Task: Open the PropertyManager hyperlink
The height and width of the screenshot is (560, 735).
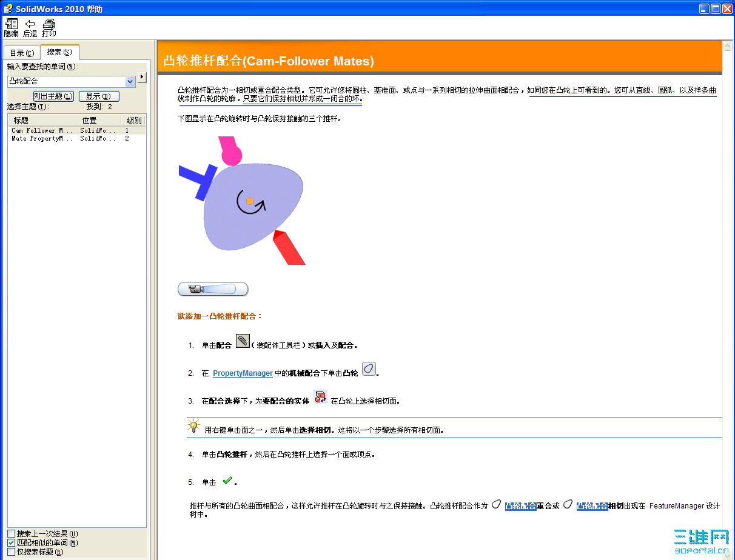Action: [243, 373]
